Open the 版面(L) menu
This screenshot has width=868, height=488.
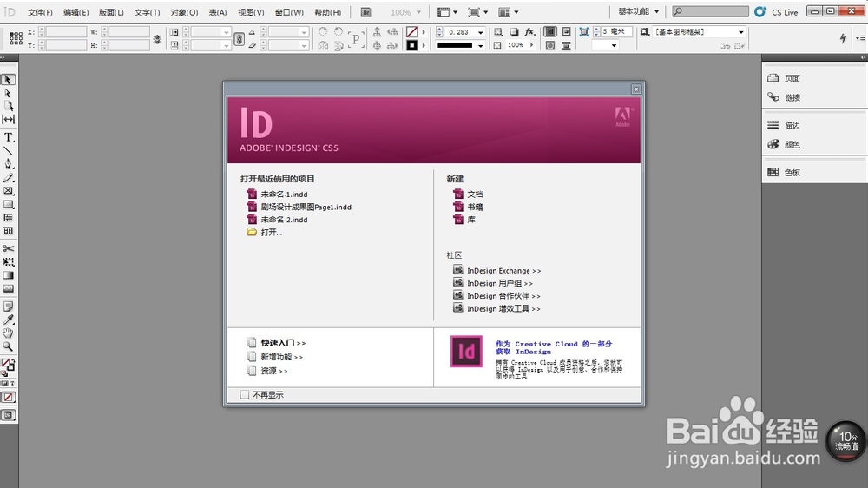pos(111,12)
